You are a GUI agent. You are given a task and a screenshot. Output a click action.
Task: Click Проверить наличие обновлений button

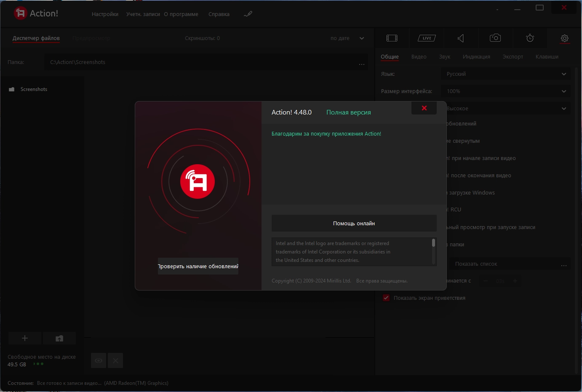coord(198,266)
